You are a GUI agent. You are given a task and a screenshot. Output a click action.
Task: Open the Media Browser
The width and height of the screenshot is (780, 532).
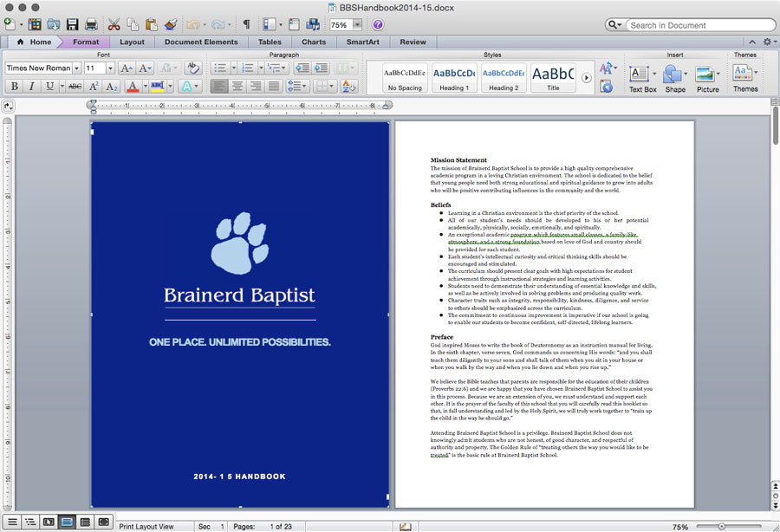(x=313, y=24)
